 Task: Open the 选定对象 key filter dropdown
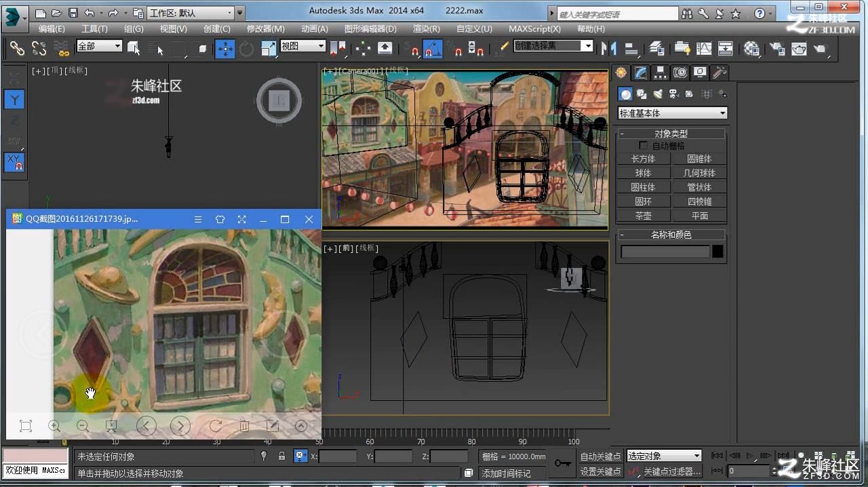(x=664, y=456)
